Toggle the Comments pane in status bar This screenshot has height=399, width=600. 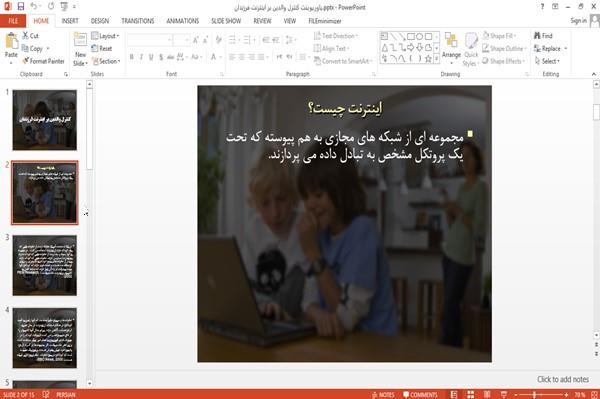click(x=420, y=394)
